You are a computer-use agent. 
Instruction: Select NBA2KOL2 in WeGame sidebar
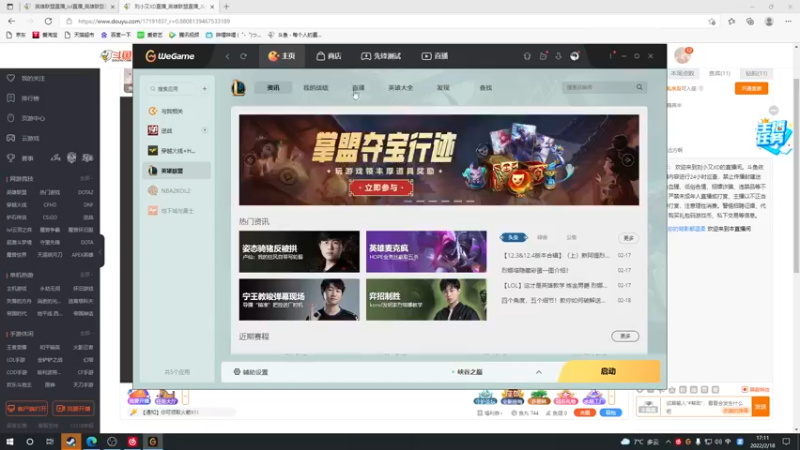coord(177,190)
